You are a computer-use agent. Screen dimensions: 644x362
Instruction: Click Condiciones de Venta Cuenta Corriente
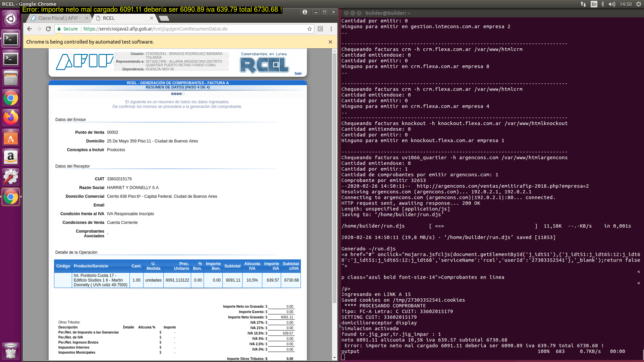(122, 223)
